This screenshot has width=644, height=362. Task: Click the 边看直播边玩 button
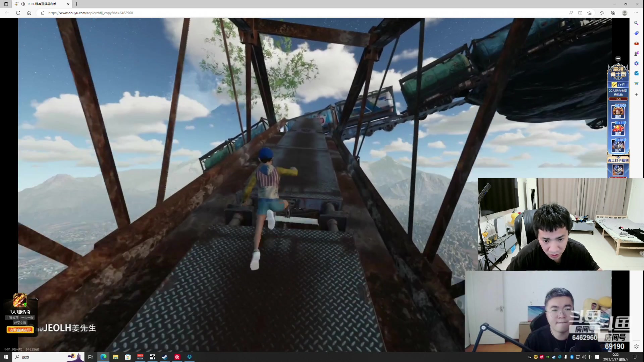[x=20, y=330]
